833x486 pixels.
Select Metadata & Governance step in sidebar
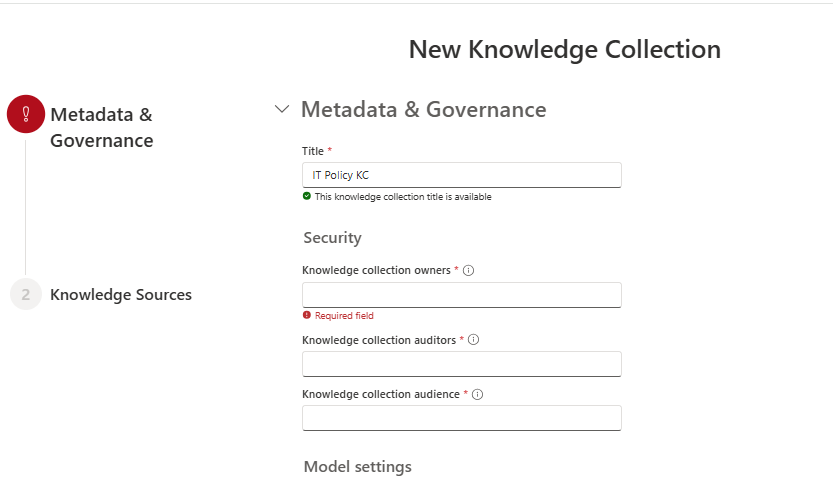point(101,127)
